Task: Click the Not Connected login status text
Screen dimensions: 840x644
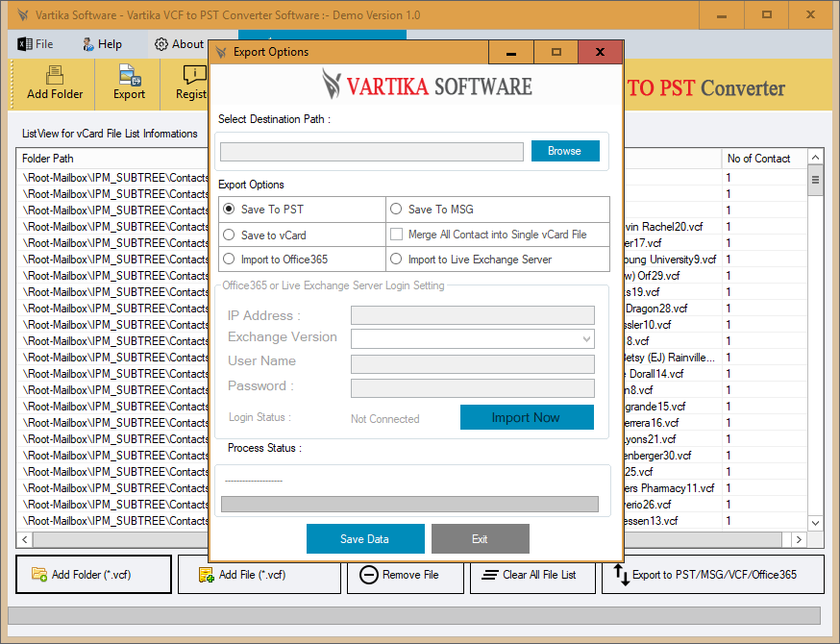Action: tap(385, 419)
